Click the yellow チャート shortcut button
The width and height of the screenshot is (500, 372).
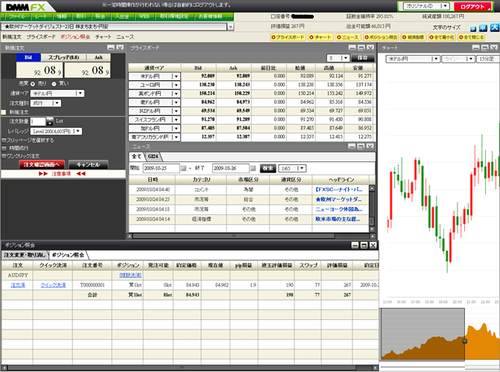pos(321,37)
